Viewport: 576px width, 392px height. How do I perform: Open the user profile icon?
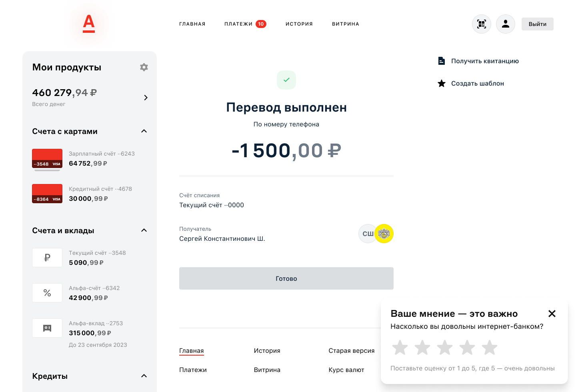click(506, 24)
